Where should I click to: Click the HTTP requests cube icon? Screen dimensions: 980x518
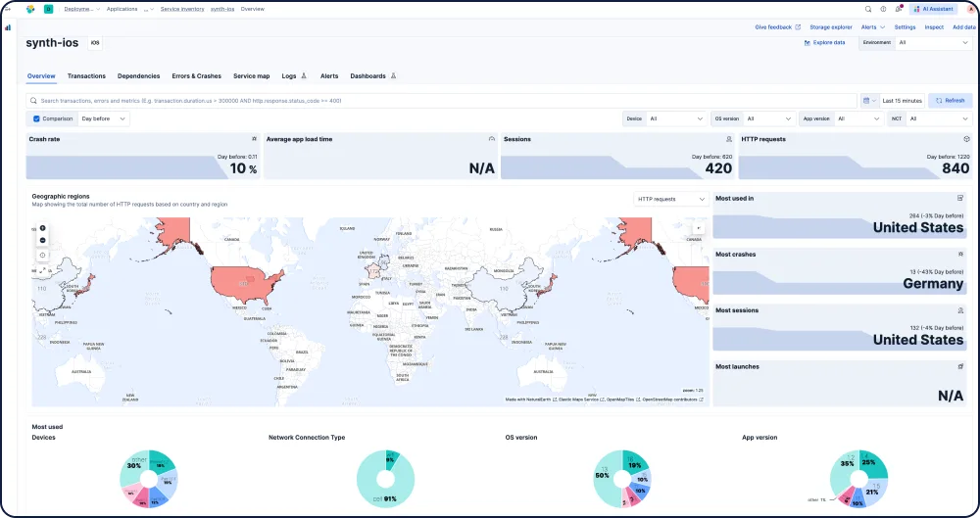pos(966,139)
